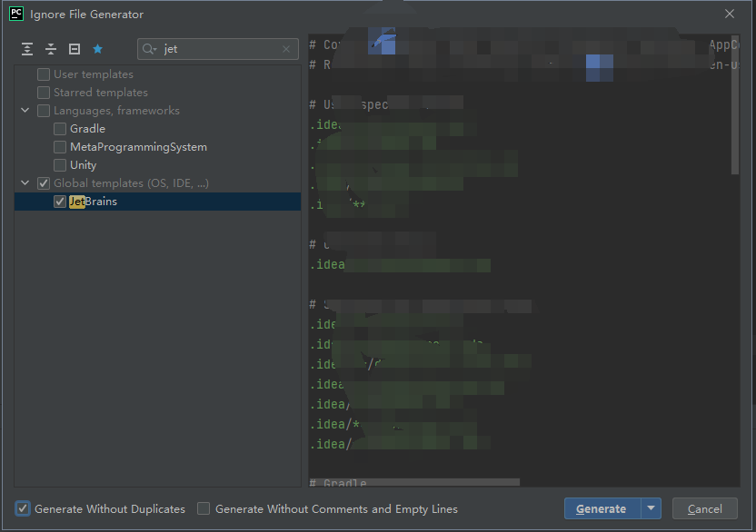The image size is (756, 532).
Task: Click the deselect all square icon
Action: click(75, 49)
